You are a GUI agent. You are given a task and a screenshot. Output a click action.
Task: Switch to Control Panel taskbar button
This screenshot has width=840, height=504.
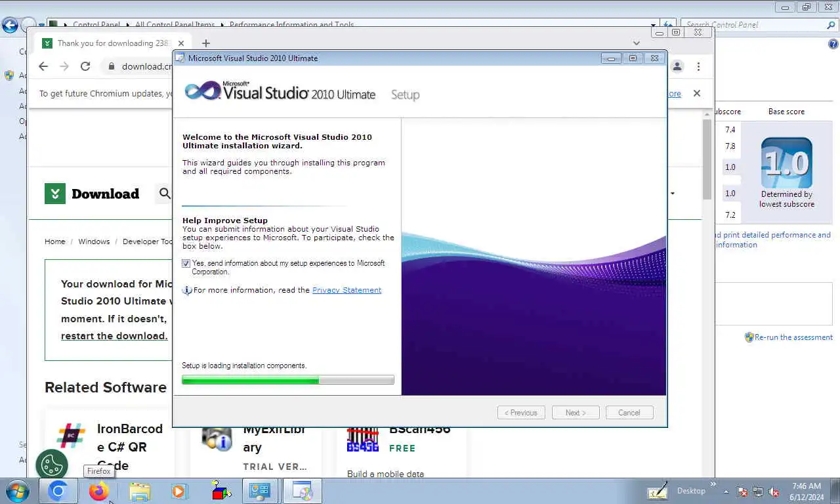tap(261, 491)
